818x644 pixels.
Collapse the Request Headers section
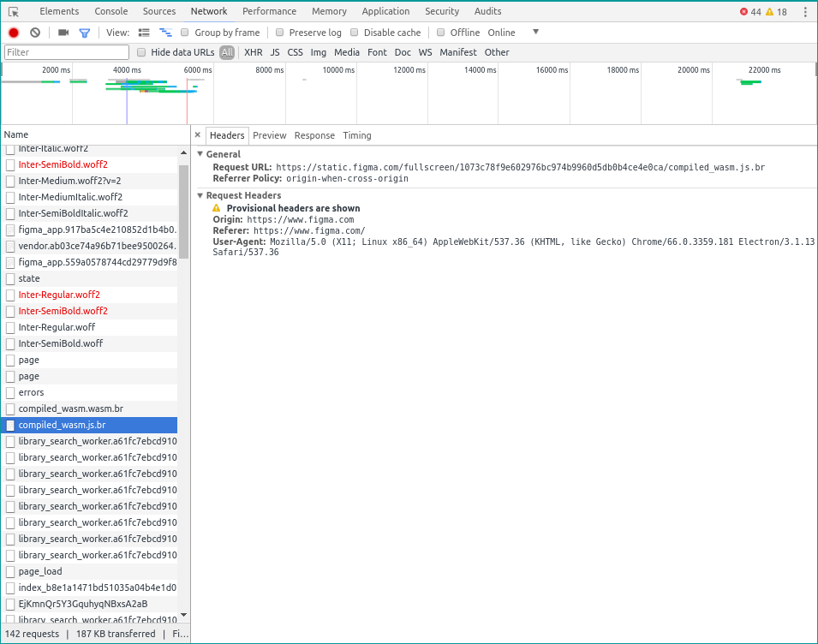[200, 195]
